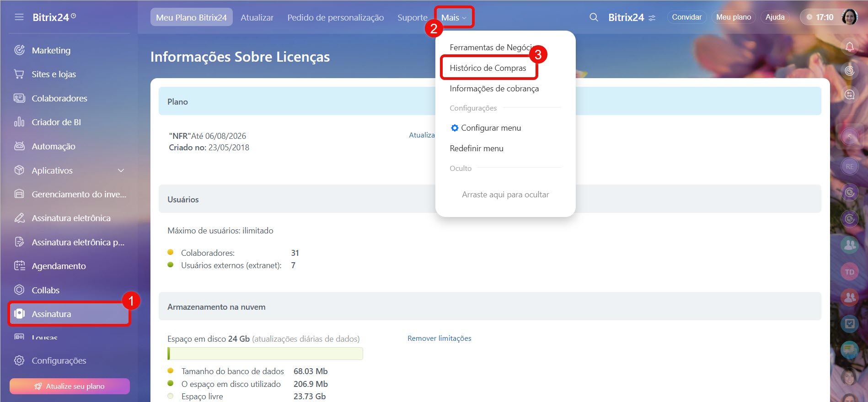This screenshot has width=868, height=402.
Task: Click the notifications bell icon
Action: coord(849,47)
